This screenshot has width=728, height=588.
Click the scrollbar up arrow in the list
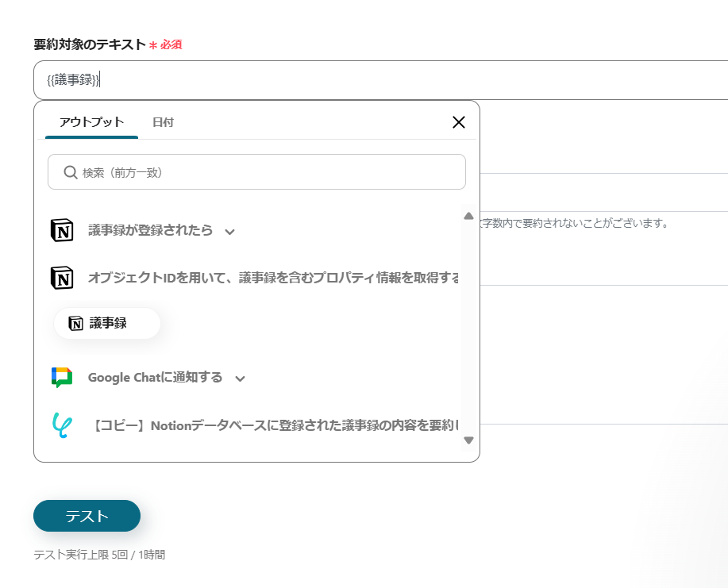(x=469, y=216)
